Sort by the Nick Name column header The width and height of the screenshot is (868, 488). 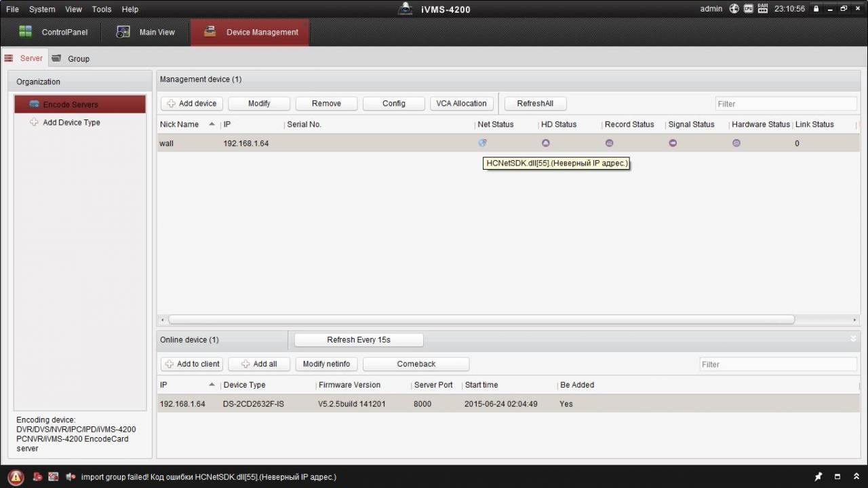coord(179,125)
